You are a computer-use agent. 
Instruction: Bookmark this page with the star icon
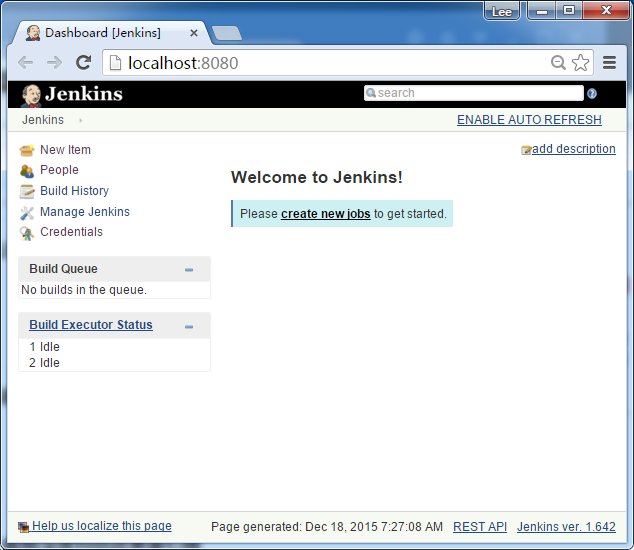coord(580,63)
